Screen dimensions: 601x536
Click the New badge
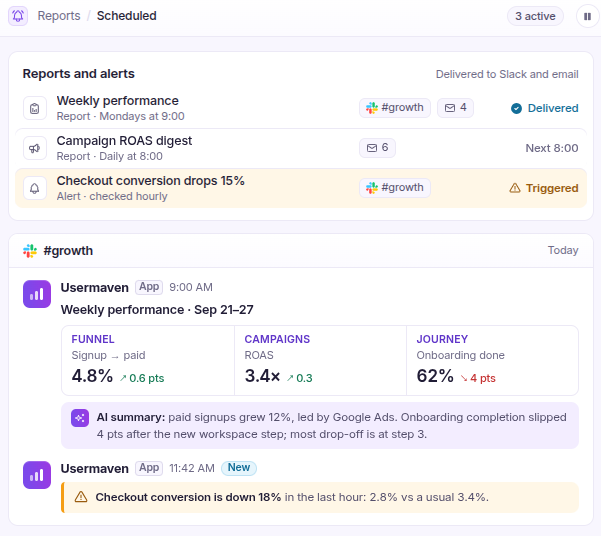tap(239, 468)
